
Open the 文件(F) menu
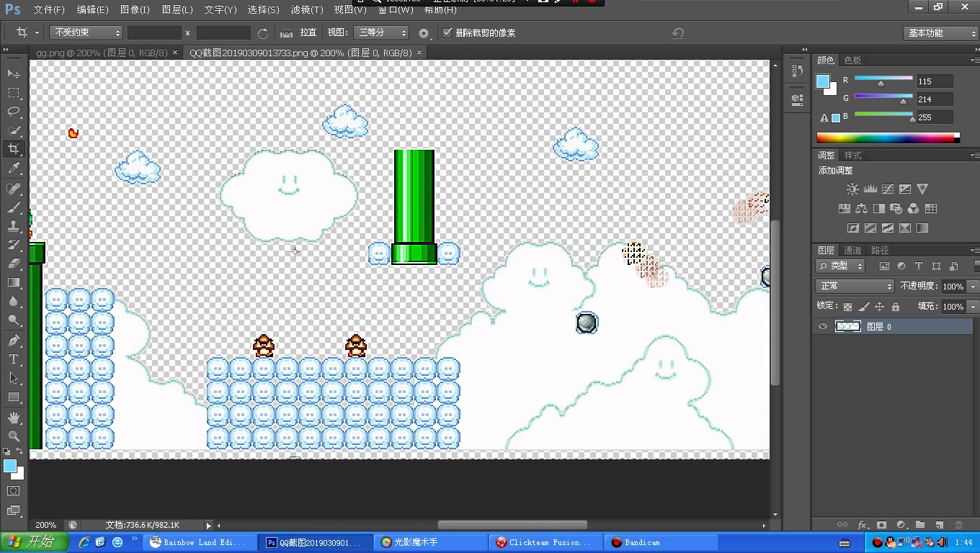tap(48, 10)
